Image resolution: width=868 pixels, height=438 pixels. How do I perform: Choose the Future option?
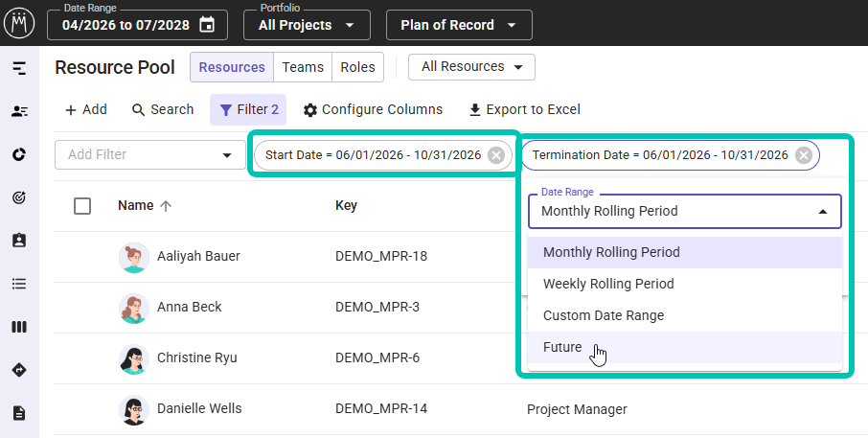685,347
